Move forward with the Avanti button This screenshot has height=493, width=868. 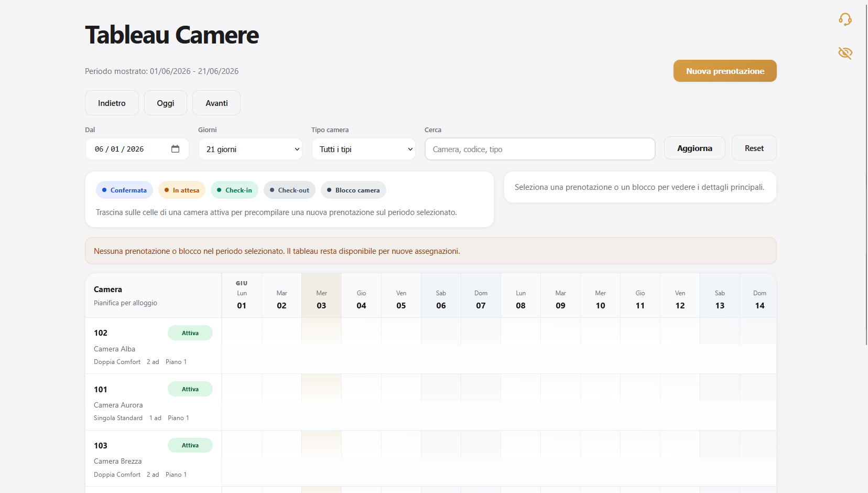(x=216, y=103)
